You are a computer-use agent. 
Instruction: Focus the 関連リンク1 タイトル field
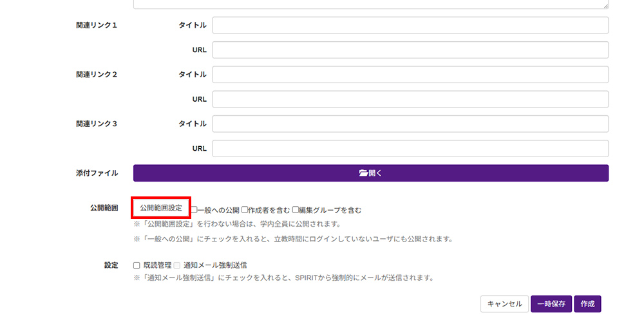point(410,25)
